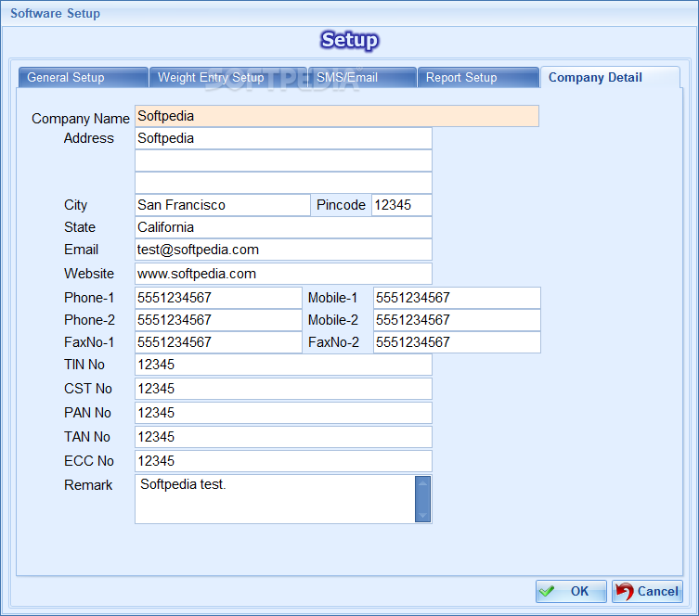The width and height of the screenshot is (699, 616).
Task: Click the Remark scrollbar down arrow
Action: (422, 515)
